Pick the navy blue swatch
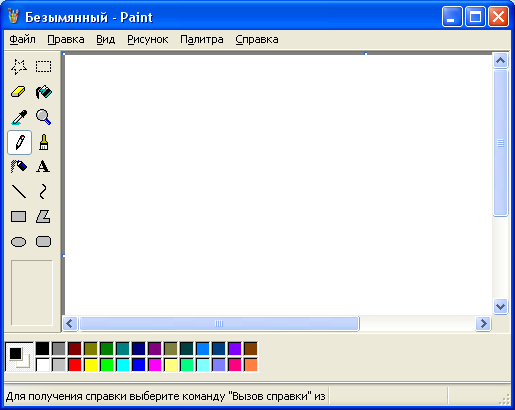Viewport: 515px width, 410px height. point(139,349)
